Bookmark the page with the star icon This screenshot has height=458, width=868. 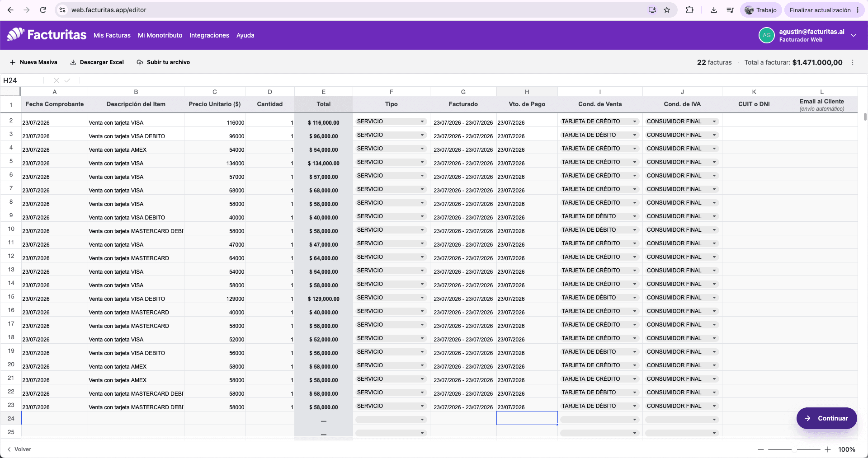(667, 10)
